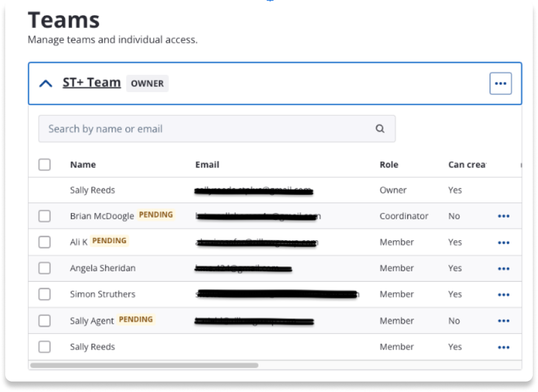Image resolution: width=538 pixels, height=392 pixels.
Task: Open more options for Angela Sheridan
Action: point(503,269)
